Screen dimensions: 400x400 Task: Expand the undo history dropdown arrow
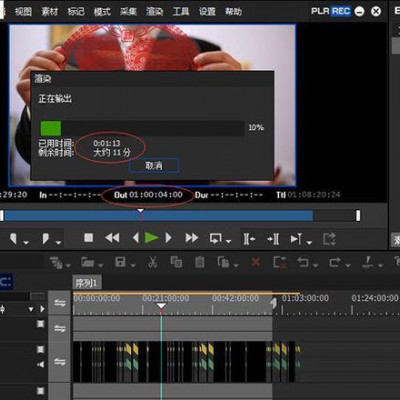pyautogui.click(x=316, y=265)
